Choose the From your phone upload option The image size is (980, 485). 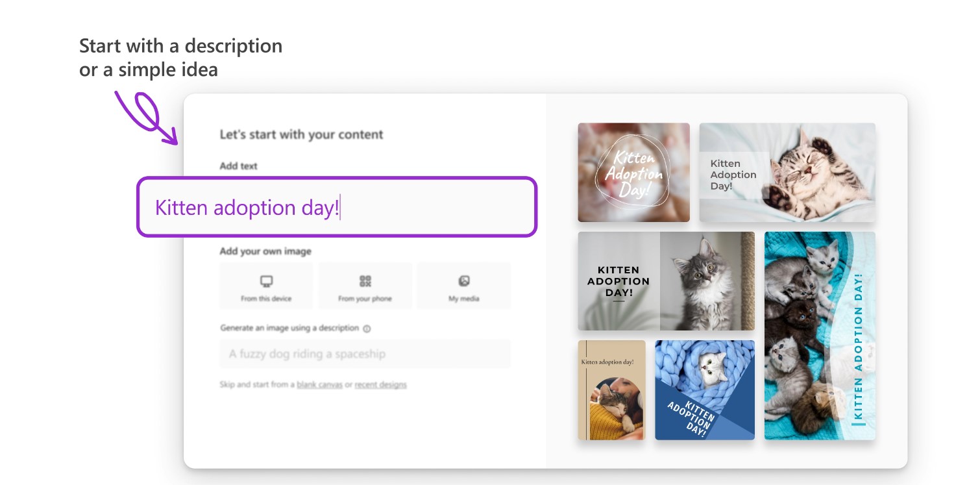[x=365, y=286]
